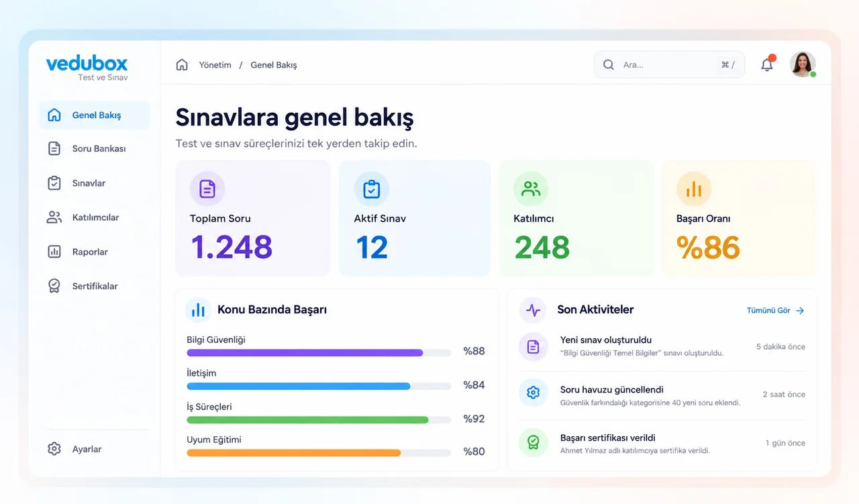This screenshot has height=504, width=859.
Task: Click the Soru havuzu güncellendi gear icon
Action: (x=534, y=393)
